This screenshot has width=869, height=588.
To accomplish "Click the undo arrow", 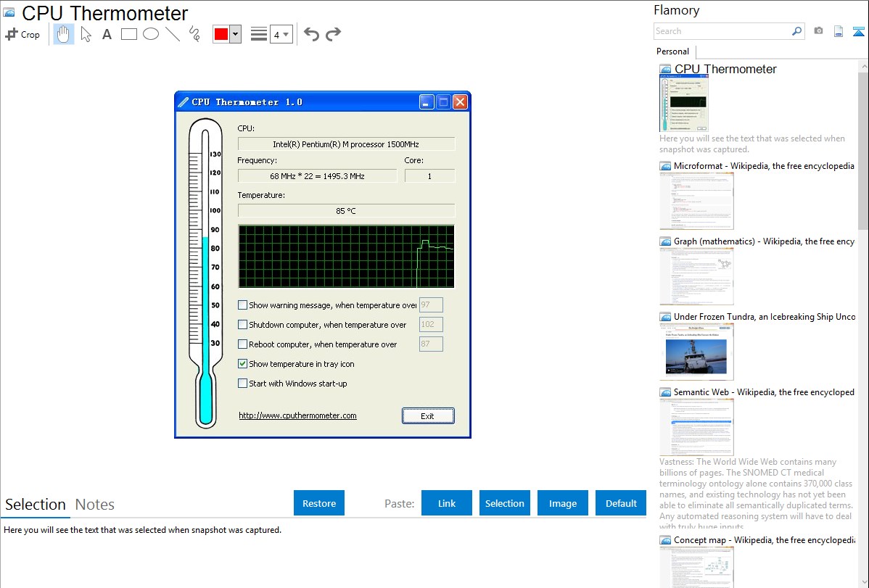I will tap(311, 34).
